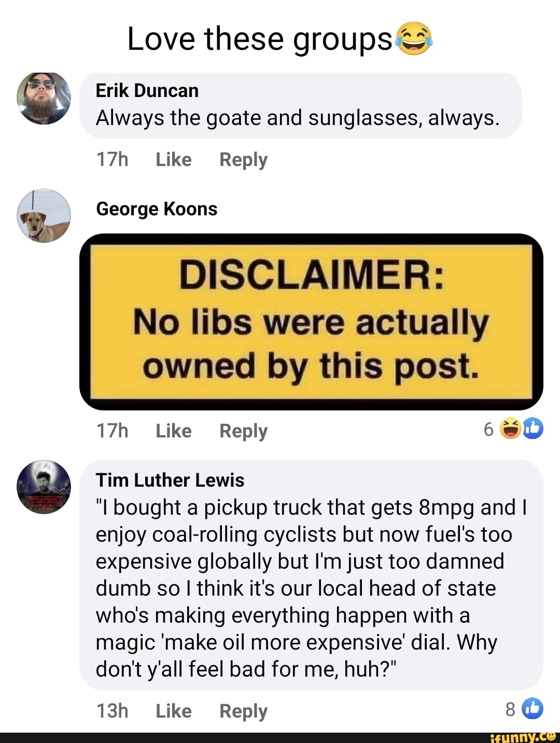View the 8 likes count

coord(510,709)
